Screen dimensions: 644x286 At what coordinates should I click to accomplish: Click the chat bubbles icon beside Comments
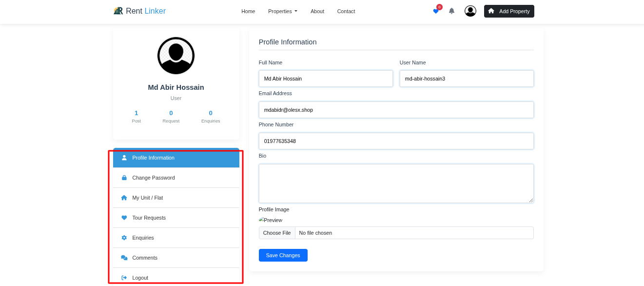point(124,258)
